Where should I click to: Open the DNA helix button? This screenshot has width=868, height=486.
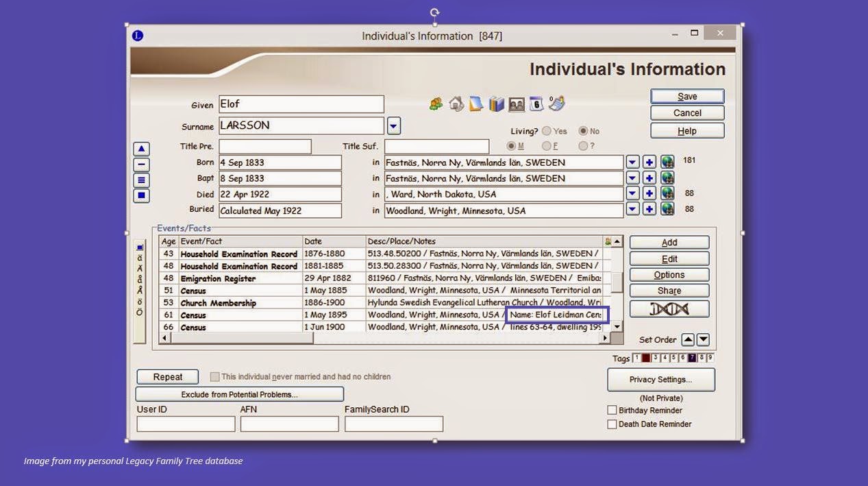pos(669,309)
